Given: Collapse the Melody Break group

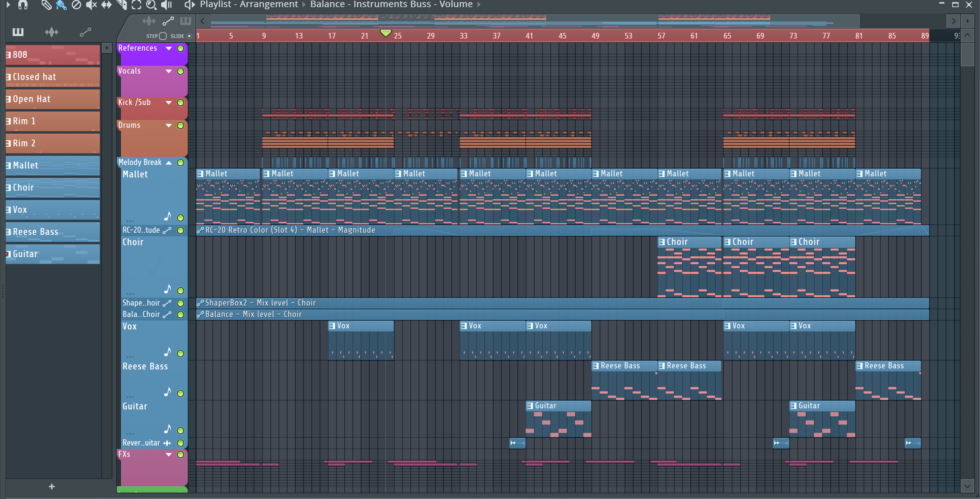Looking at the screenshot, I should (x=169, y=163).
